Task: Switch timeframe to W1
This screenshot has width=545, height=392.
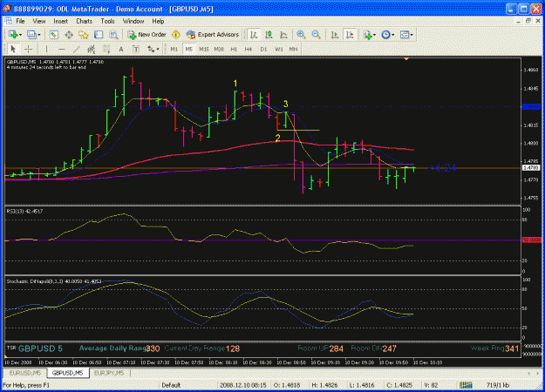Action: [278, 50]
